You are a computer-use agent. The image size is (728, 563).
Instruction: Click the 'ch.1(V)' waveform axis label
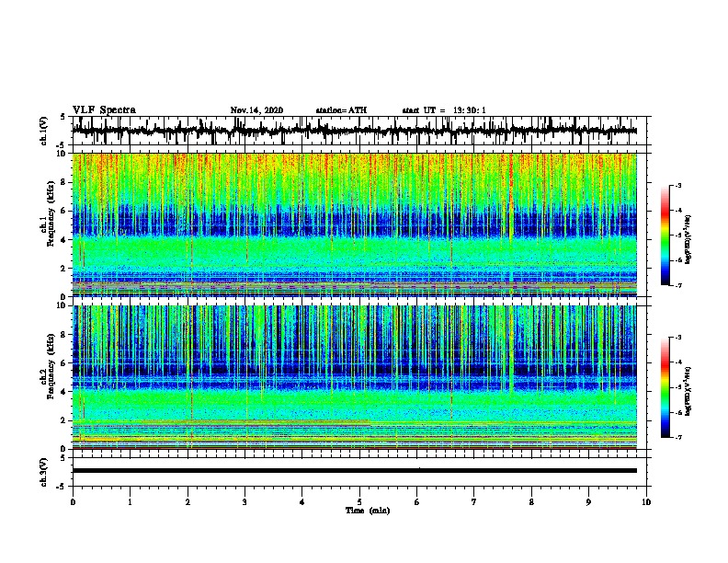(43, 131)
